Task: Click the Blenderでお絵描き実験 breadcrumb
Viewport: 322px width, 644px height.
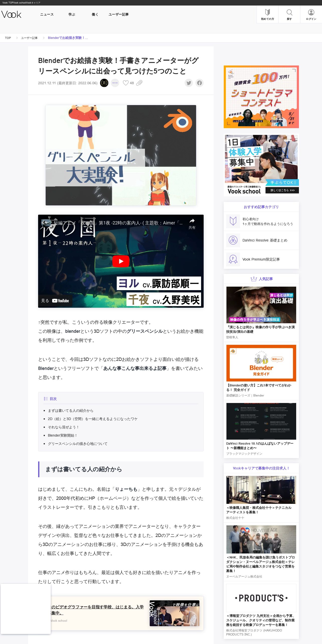Action: 68,38
